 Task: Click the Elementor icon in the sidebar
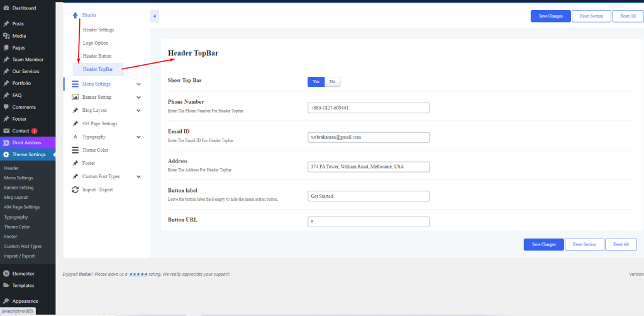click(x=6, y=274)
